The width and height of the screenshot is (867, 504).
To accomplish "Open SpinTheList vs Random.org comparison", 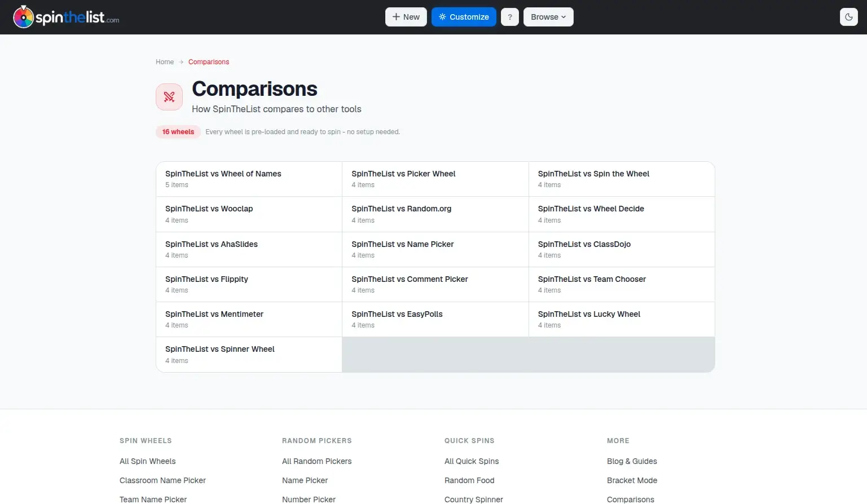I will pyautogui.click(x=435, y=214).
